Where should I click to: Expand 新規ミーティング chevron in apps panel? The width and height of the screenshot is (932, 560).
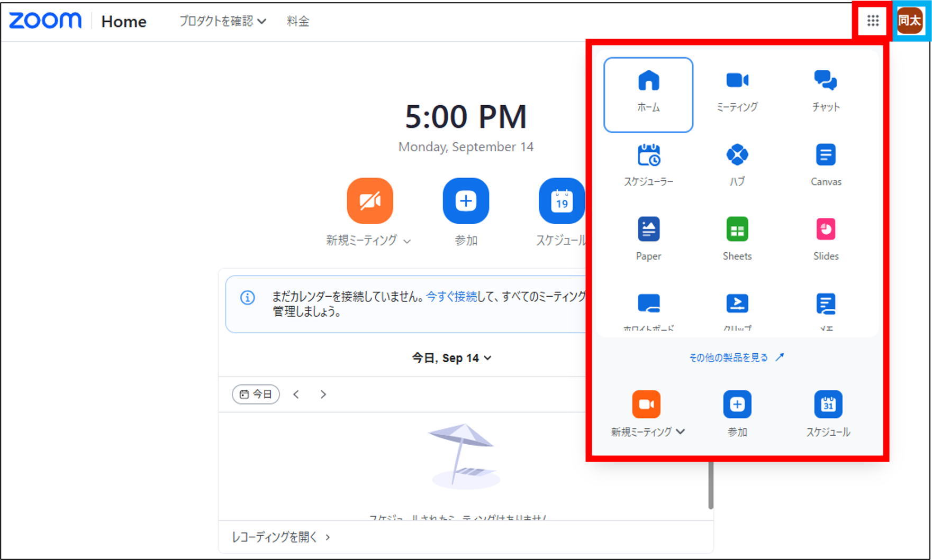[x=681, y=432]
